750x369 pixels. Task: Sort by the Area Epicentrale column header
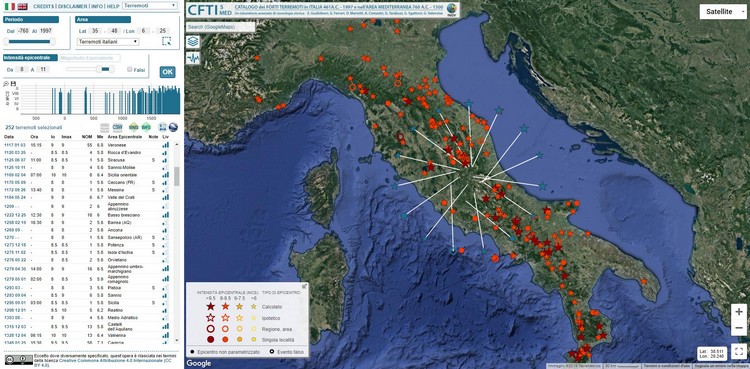[124, 137]
